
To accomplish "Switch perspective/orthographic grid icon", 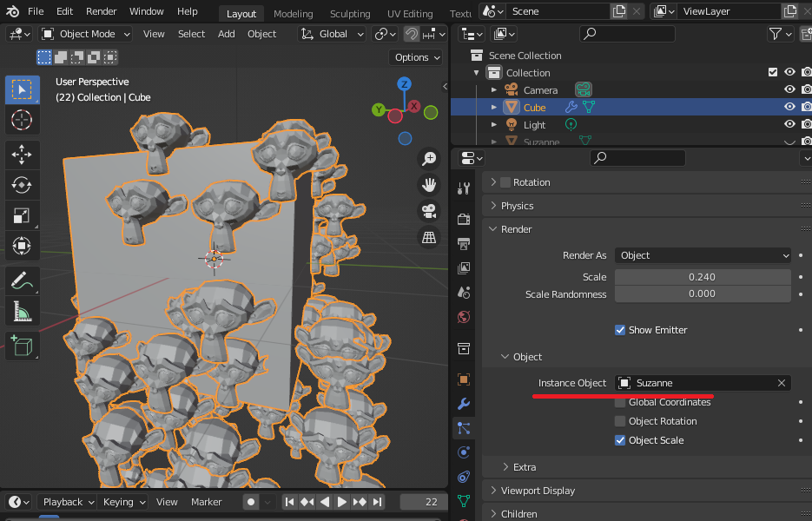I will [429, 238].
